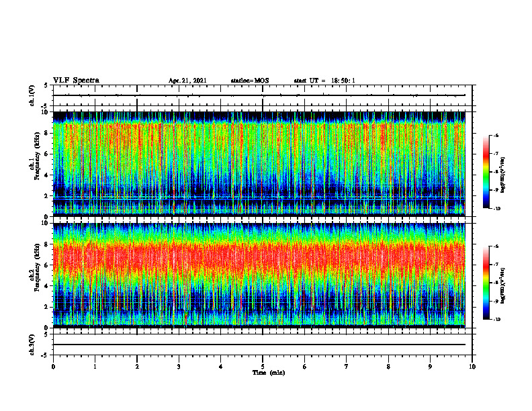Screen dimensions: 532x411
Task: Click the time axis tick label "2"
Action: 137,367
